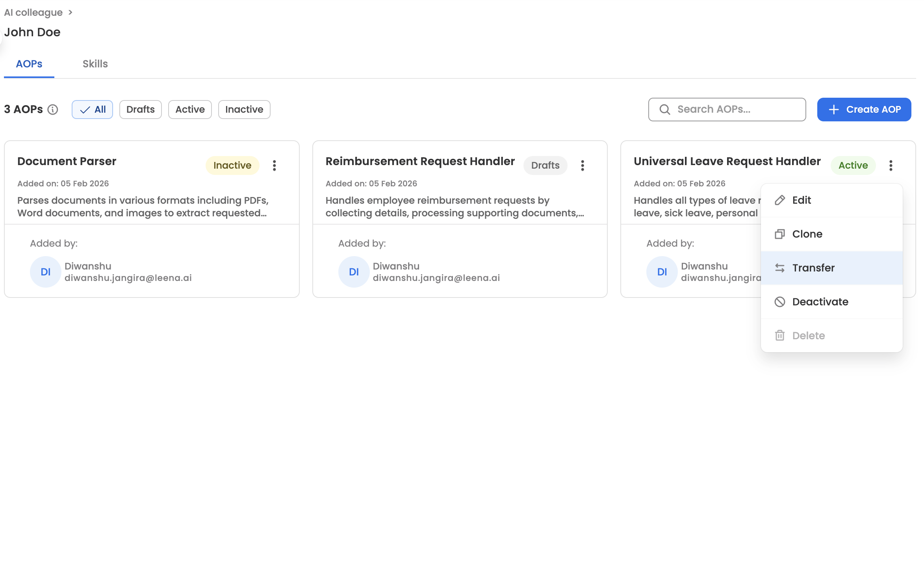The width and height of the screenshot is (924, 580).
Task: Select Transfer from the context menu
Action: tap(813, 268)
